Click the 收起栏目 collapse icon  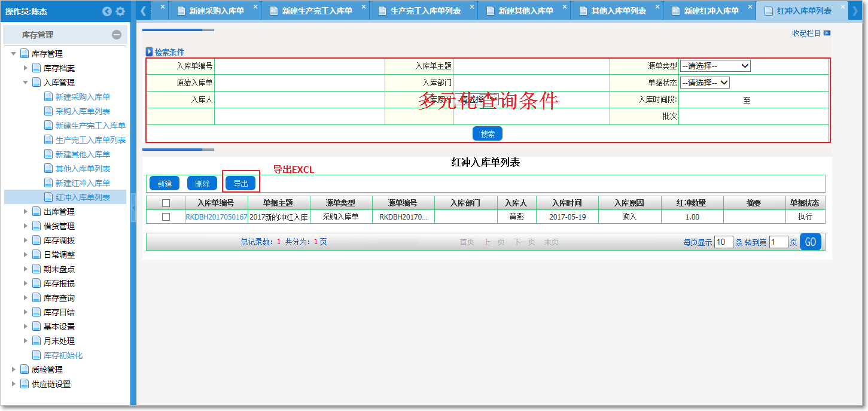click(x=827, y=34)
